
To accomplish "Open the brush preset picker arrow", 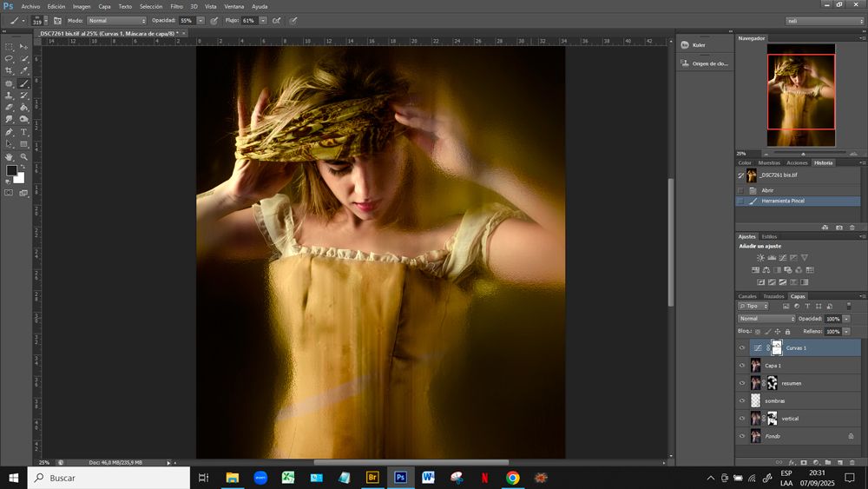I will (x=45, y=21).
